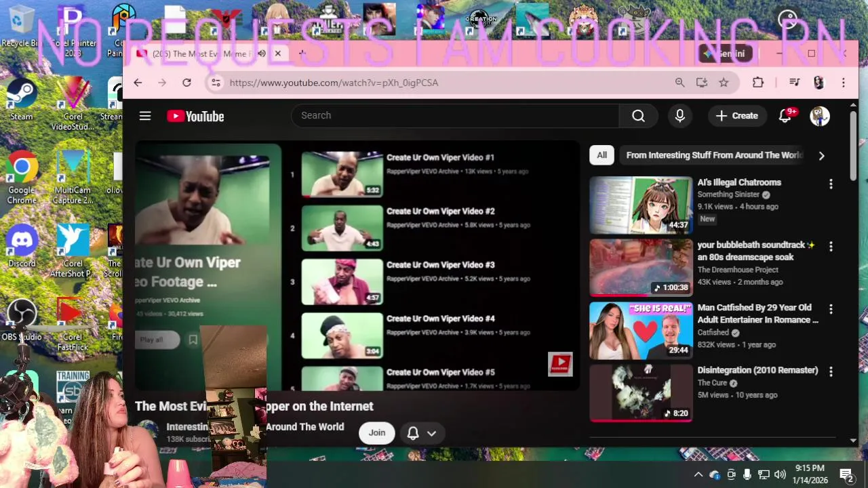This screenshot has height=488, width=868.
Task: Open the YouTube hamburger guide menu
Action: click(144, 116)
